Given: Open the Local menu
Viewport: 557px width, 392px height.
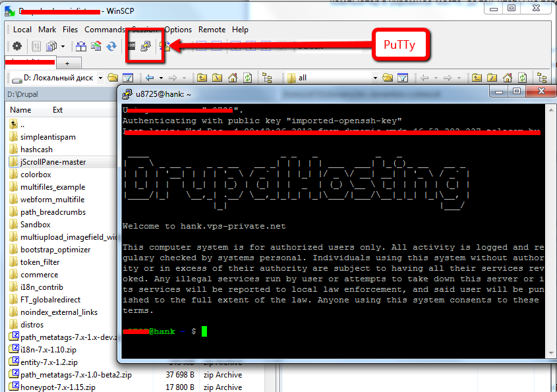Looking at the screenshot, I should point(22,30).
